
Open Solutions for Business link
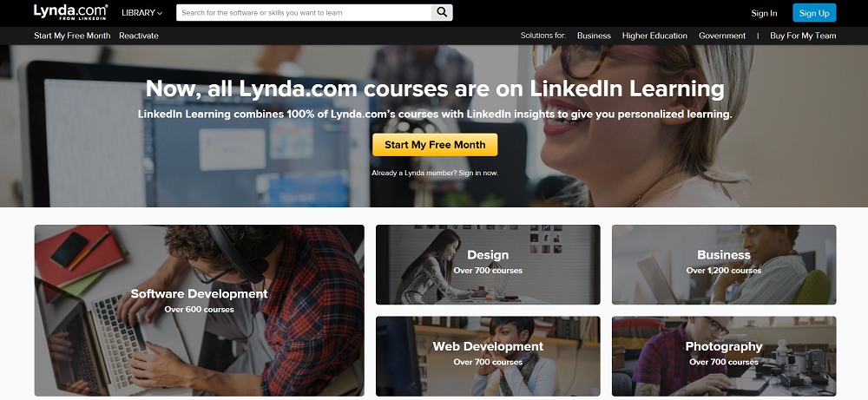click(594, 36)
